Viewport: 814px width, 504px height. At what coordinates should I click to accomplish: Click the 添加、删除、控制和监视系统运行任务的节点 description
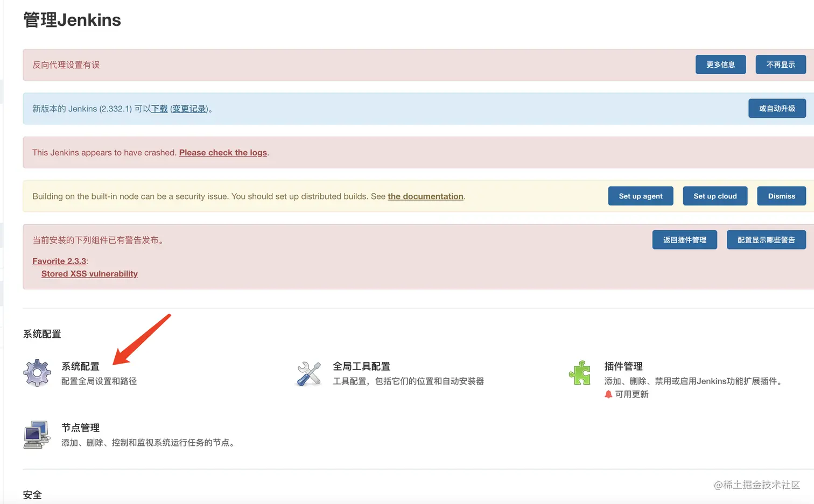[x=149, y=443]
